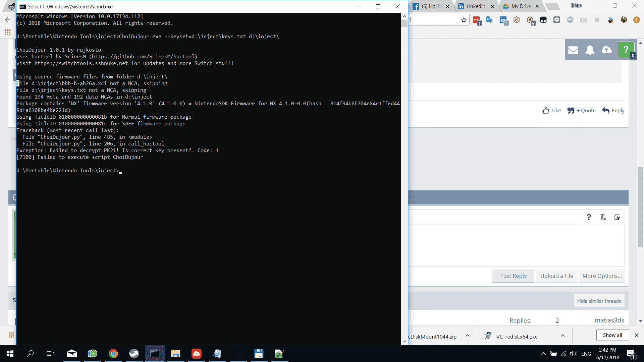Open the floppy disk 64 app on taskbar
The width and height of the screenshot is (644, 362).
point(259,354)
